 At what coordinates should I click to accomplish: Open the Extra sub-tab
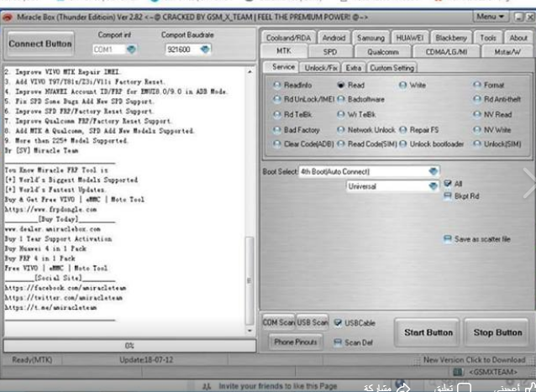click(354, 68)
